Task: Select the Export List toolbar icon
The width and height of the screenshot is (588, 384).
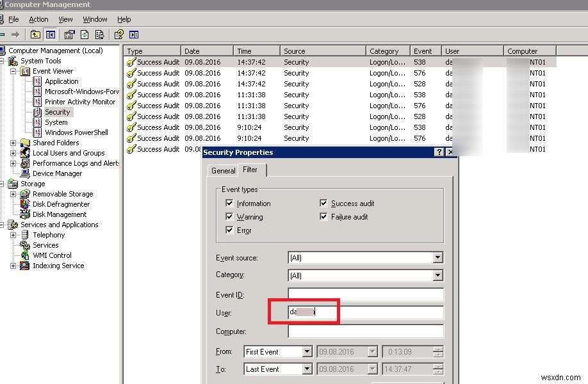Action: click(x=99, y=35)
